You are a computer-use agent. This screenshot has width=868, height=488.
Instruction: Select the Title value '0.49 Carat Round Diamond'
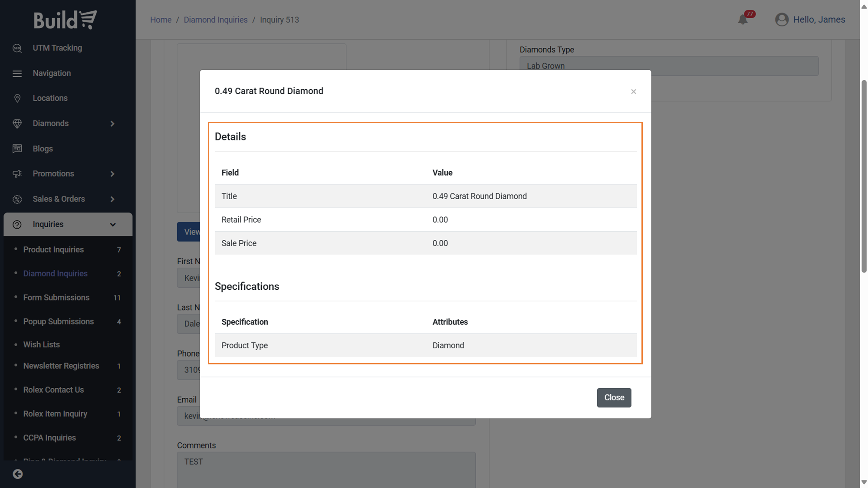tap(479, 196)
